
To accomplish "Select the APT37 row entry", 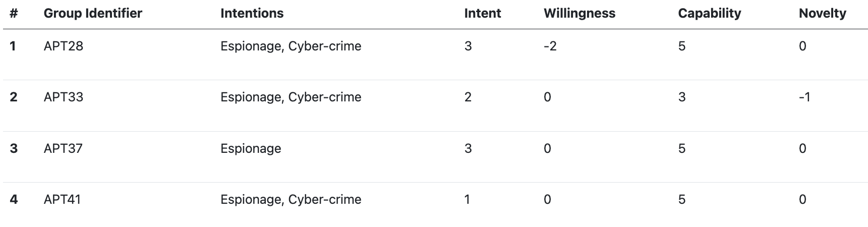I will 63,149.
